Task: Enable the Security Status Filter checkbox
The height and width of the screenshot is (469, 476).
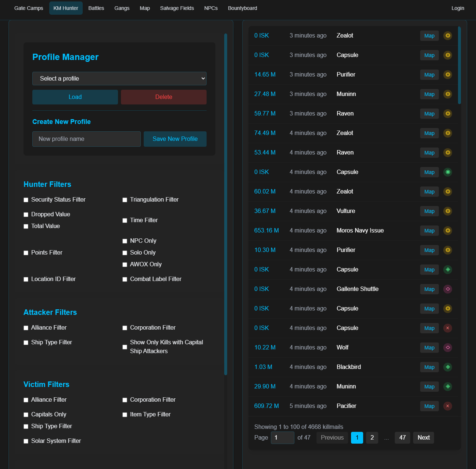Action: (26, 200)
